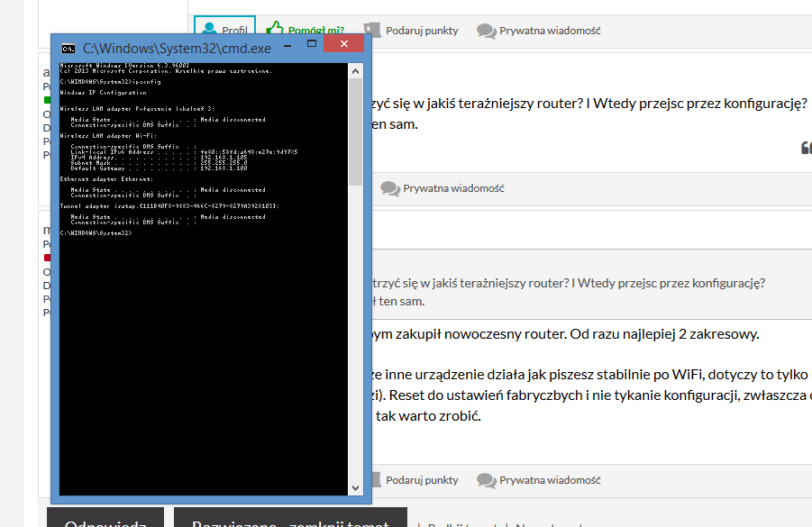
Task: Click Media State line under Ethernet adapter
Action: (168, 190)
